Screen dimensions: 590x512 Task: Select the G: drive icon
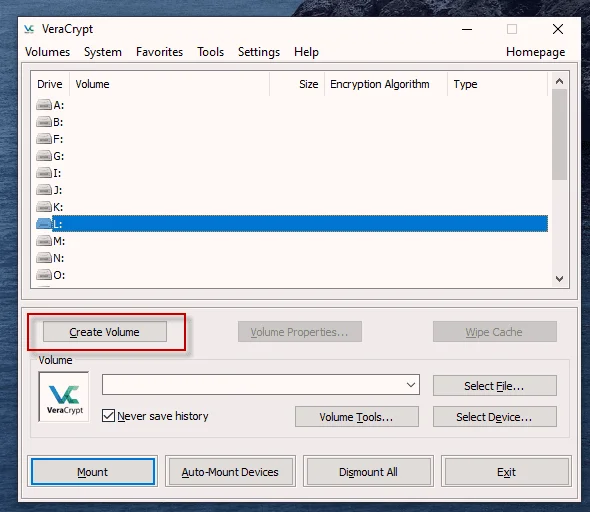click(x=44, y=155)
